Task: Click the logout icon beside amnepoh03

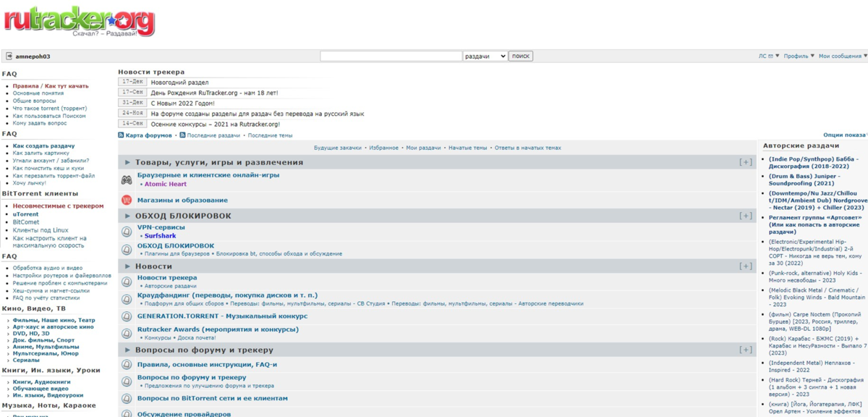Action: 9,56
